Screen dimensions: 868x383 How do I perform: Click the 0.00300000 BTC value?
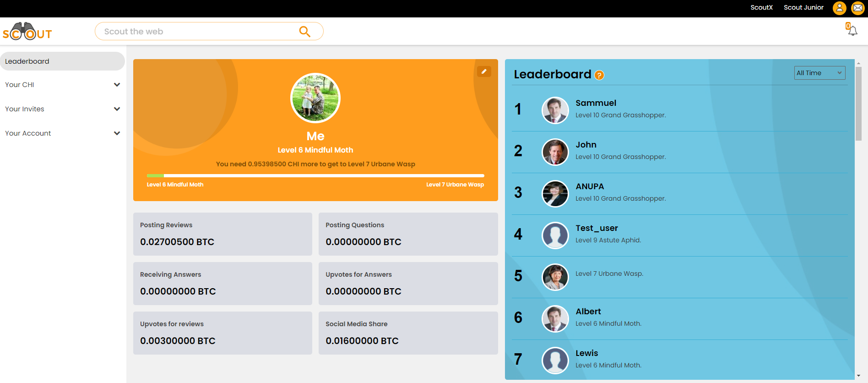178,341
